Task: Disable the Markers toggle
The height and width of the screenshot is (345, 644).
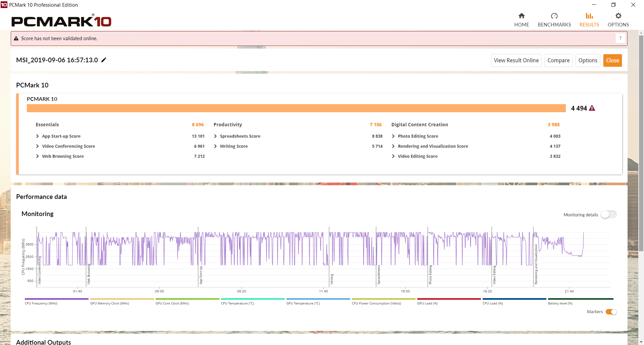Action: (x=611, y=312)
